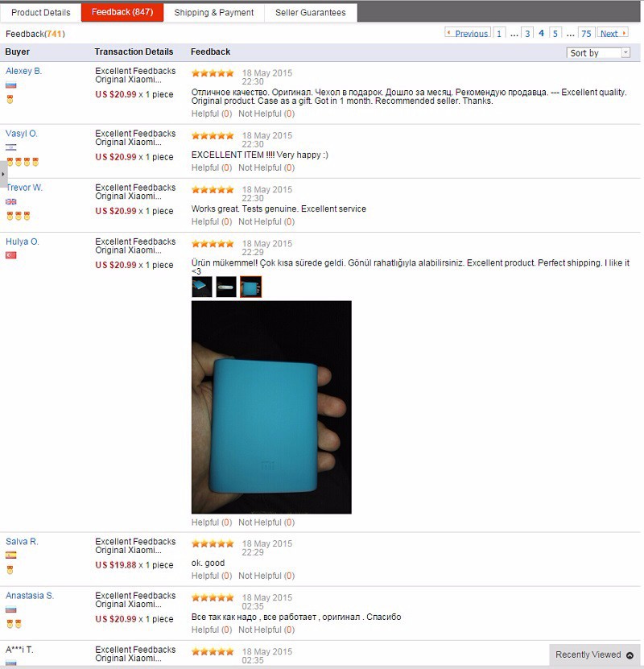Go to Next feedback page
Viewport: 644px width, 669px height.
click(613, 33)
